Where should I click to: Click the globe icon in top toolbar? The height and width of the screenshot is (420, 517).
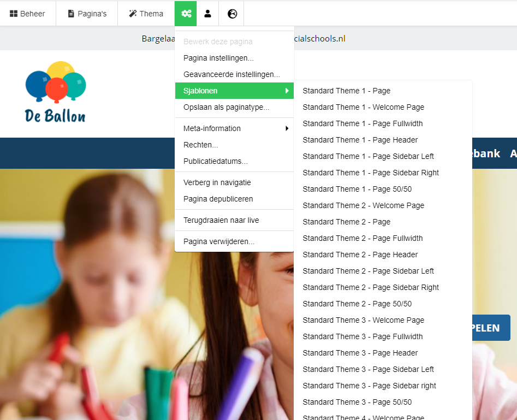232,14
